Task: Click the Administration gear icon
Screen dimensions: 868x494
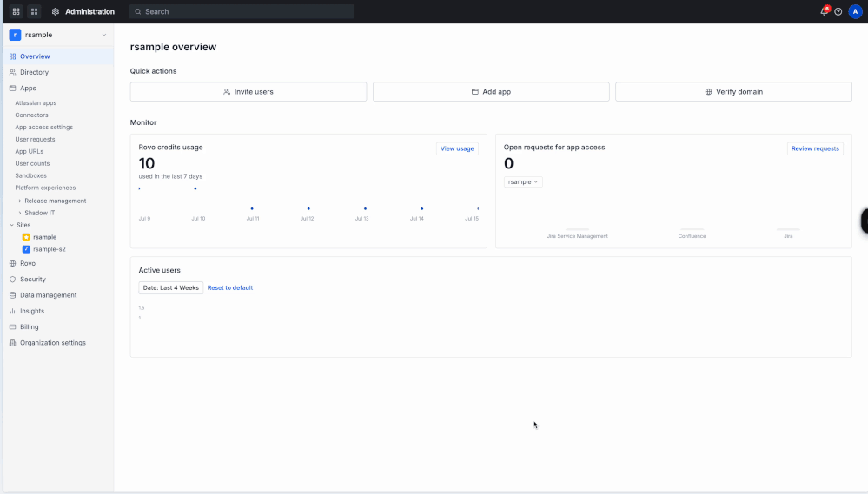Action: (56, 11)
